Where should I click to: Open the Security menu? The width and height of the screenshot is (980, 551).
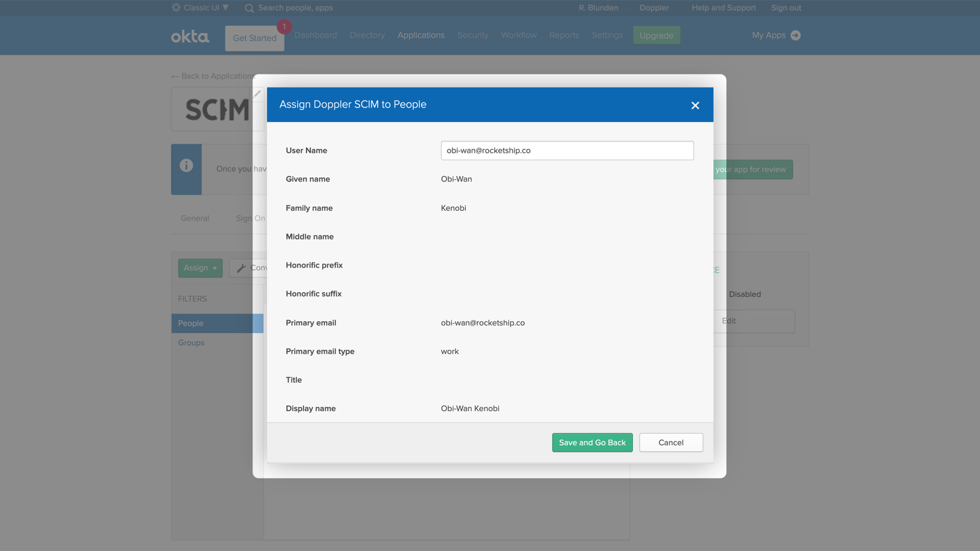(473, 35)
